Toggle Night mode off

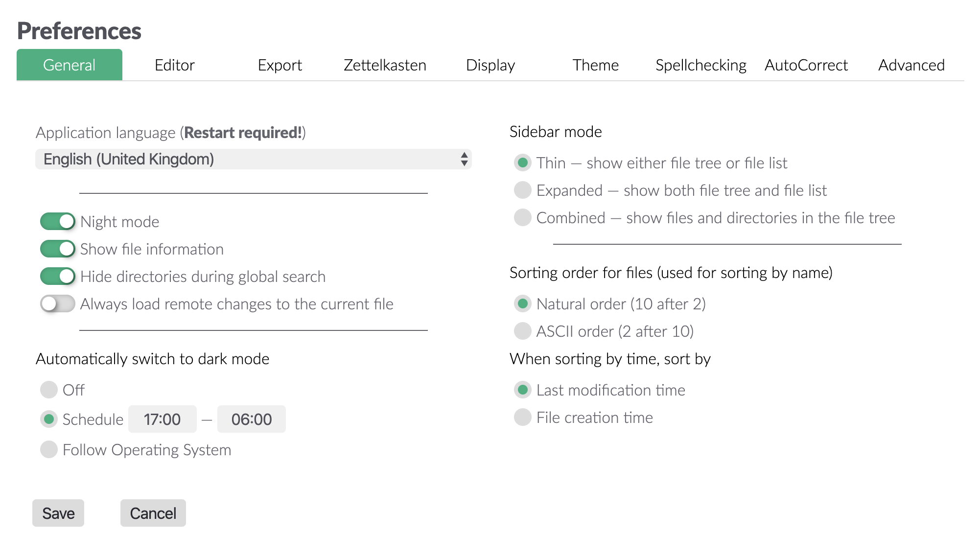pos(57,221)
